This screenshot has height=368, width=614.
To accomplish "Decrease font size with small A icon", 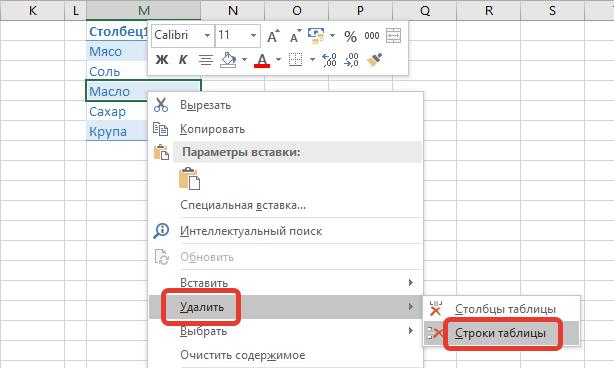I will pyautogui.click(x=296, y=36).
